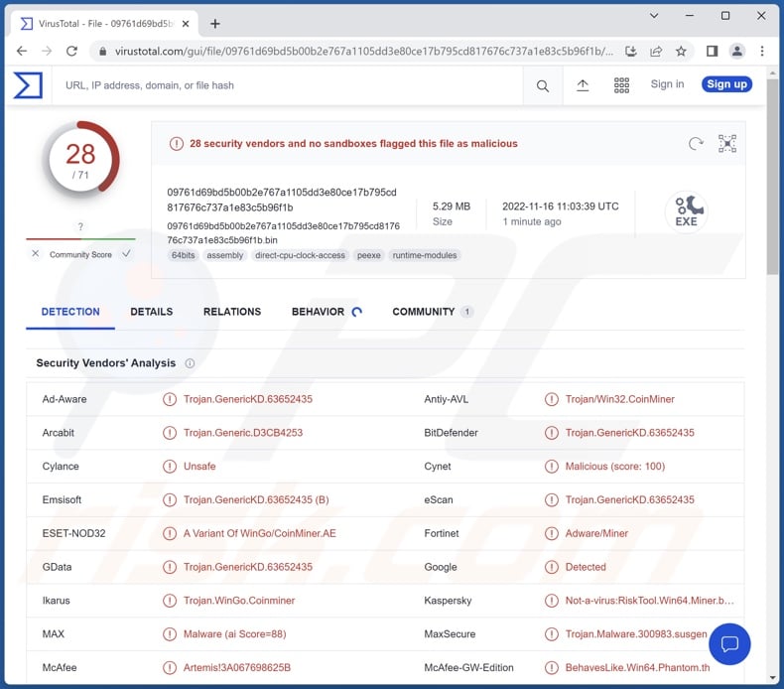Open a new browser tab
This screenshot has width=784, height=689.
pyautogui.click(x=215, y=24)
